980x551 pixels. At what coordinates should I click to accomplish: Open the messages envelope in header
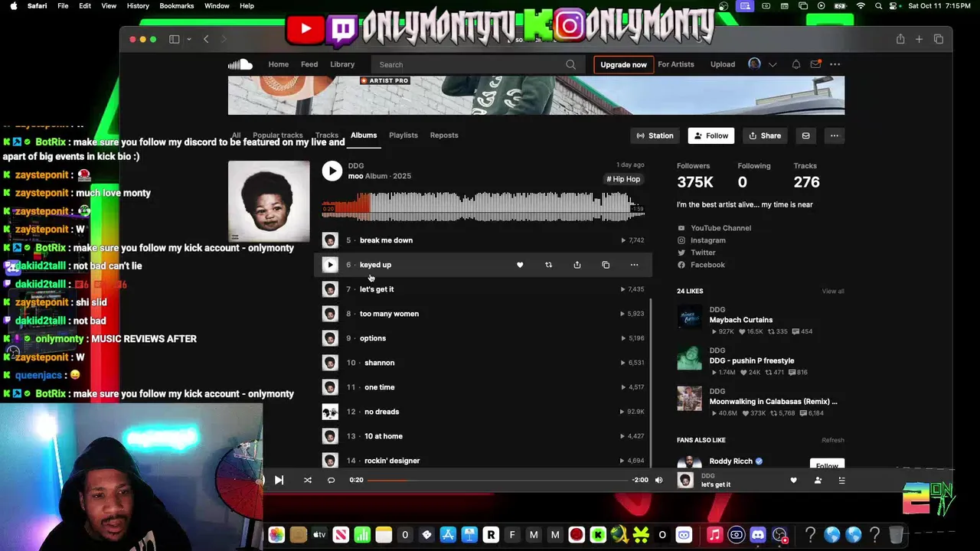[x=815, y=64]
